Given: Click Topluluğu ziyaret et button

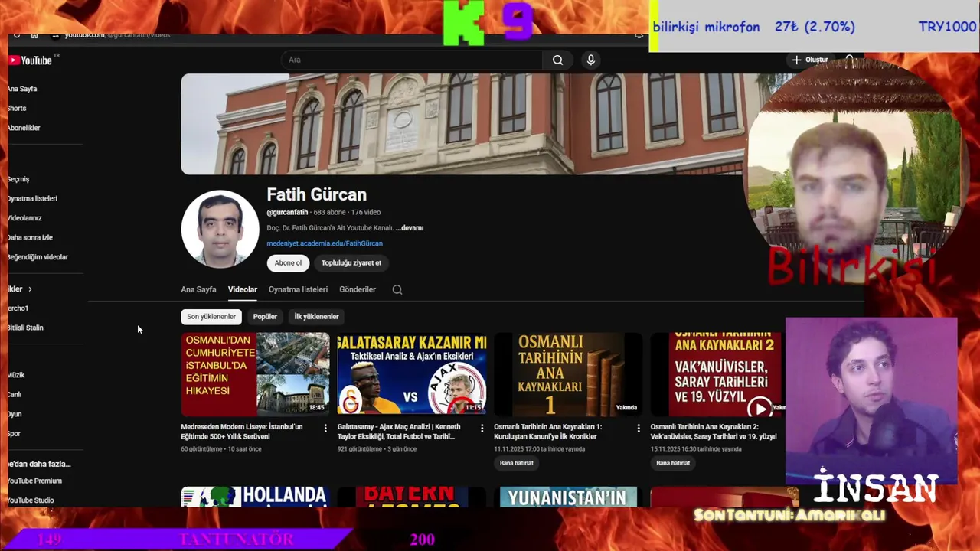Looking at the screenshot, I should 351,262.
